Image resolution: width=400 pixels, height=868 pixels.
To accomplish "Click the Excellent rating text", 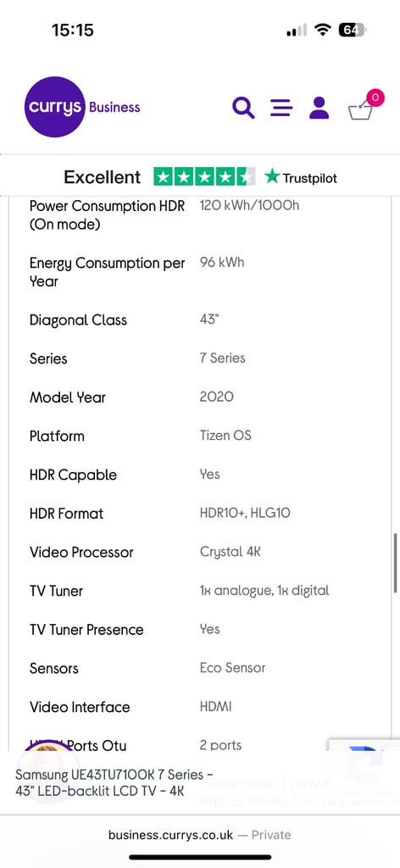I will pos(103,177).
